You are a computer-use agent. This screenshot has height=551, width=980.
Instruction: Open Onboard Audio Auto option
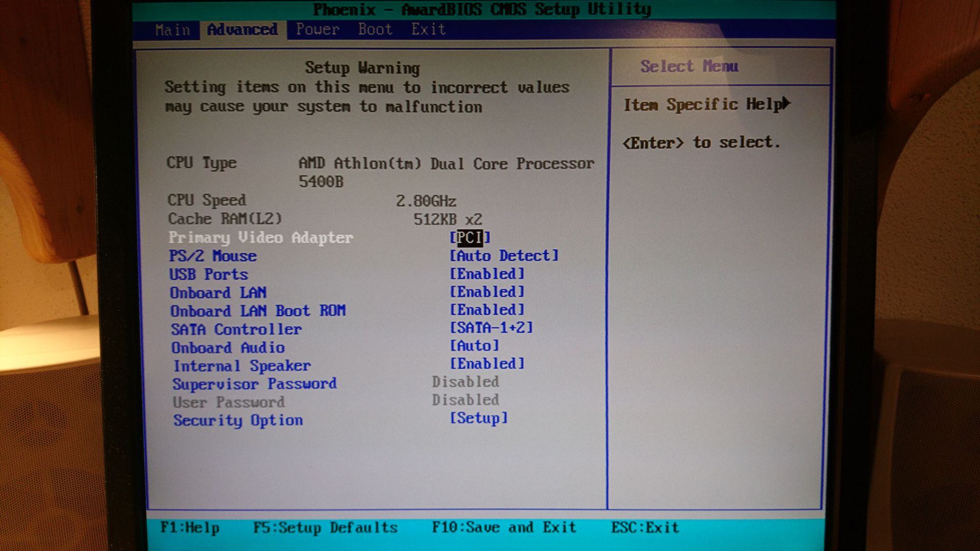coord(474,346)
